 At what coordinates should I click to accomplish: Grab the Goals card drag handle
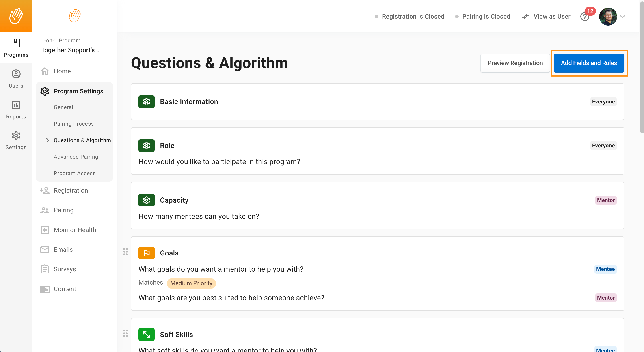[x=125, y=252]
